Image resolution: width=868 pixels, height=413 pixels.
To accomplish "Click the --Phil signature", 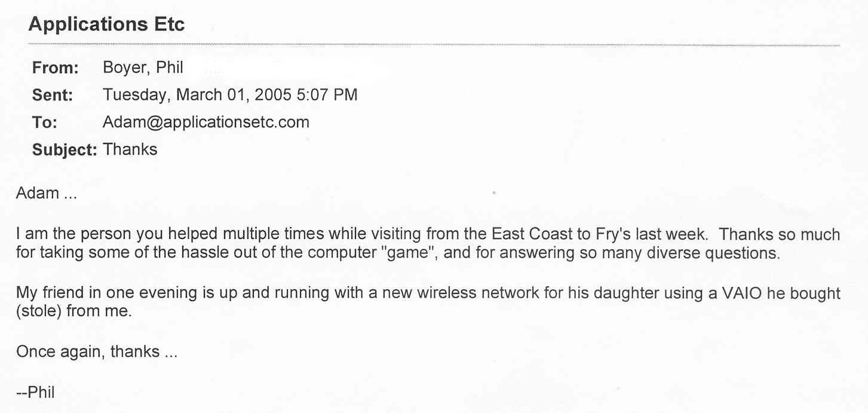I will pyautogui.click(x=35, y=392).
